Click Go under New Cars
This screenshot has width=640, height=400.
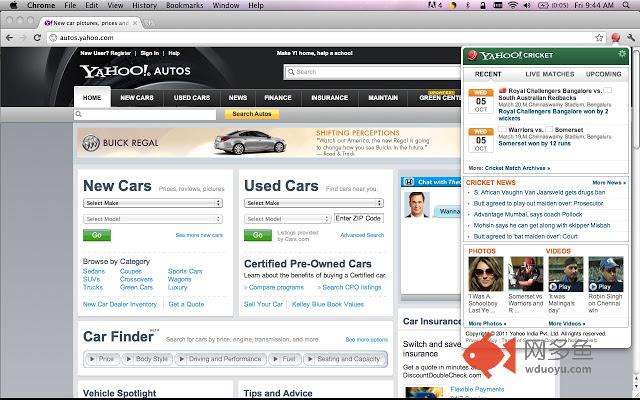tap(97, 235)
